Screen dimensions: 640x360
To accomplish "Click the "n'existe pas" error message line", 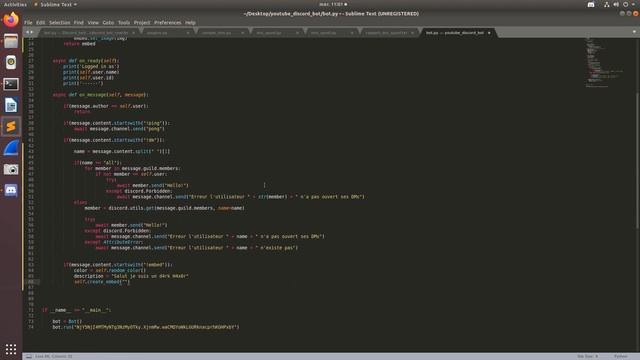I will coord(197,248).
